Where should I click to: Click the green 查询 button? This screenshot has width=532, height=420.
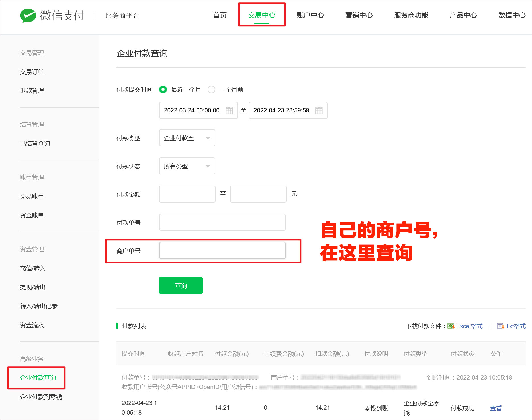coord(181,285)
